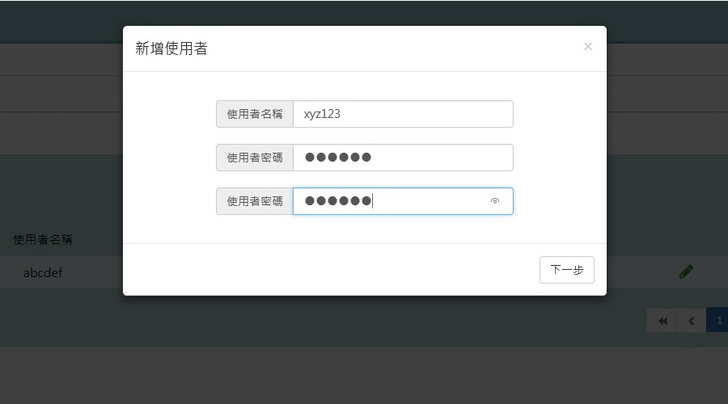728x404 pixels.
Task: Click the first 使用者密碼 password field
Action: (x=403, y=157)
